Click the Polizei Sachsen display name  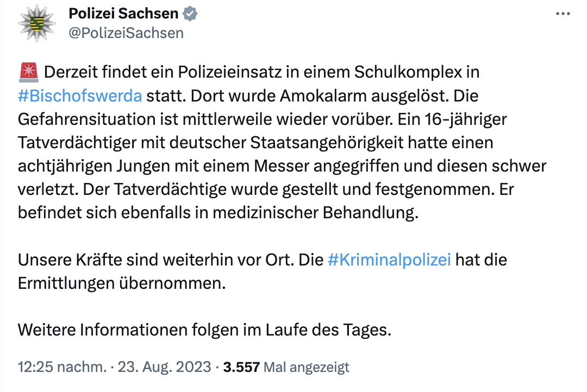pos(123,14)
